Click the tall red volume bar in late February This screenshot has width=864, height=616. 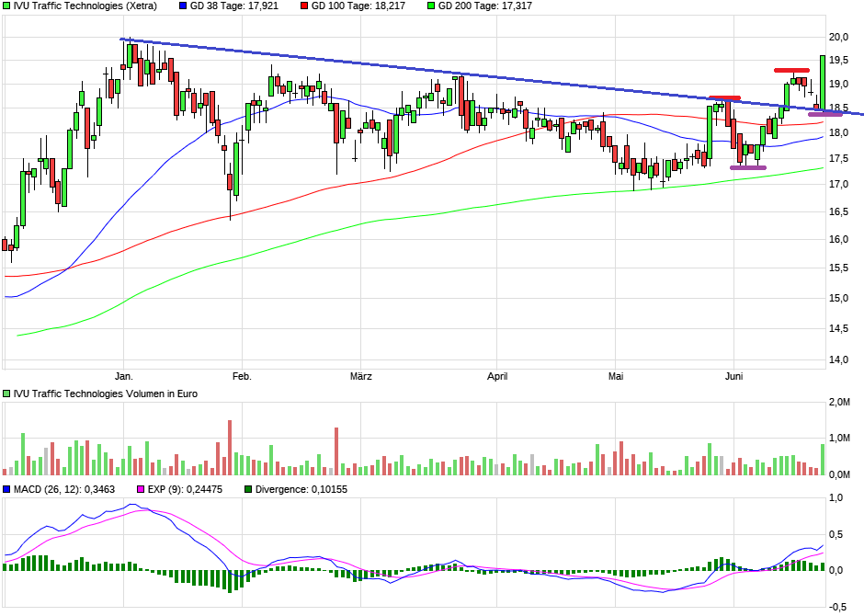pyautogui.click(x=336, y=451)
